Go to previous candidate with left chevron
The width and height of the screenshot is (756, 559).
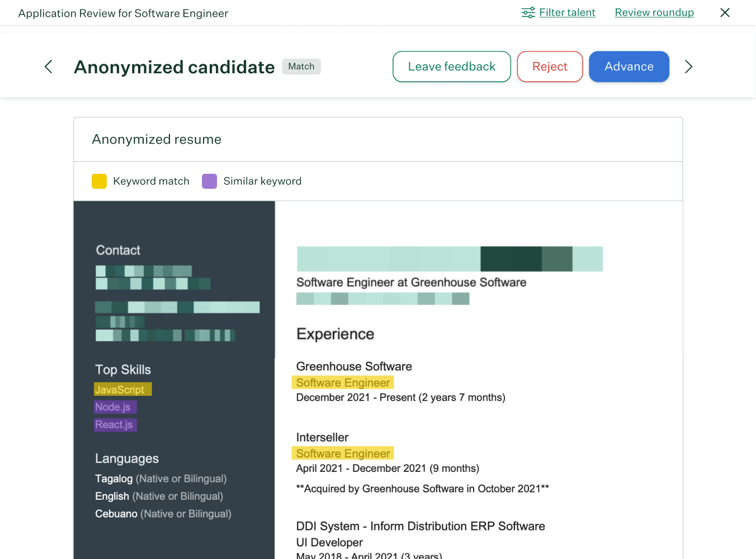(x=49, y=67)
